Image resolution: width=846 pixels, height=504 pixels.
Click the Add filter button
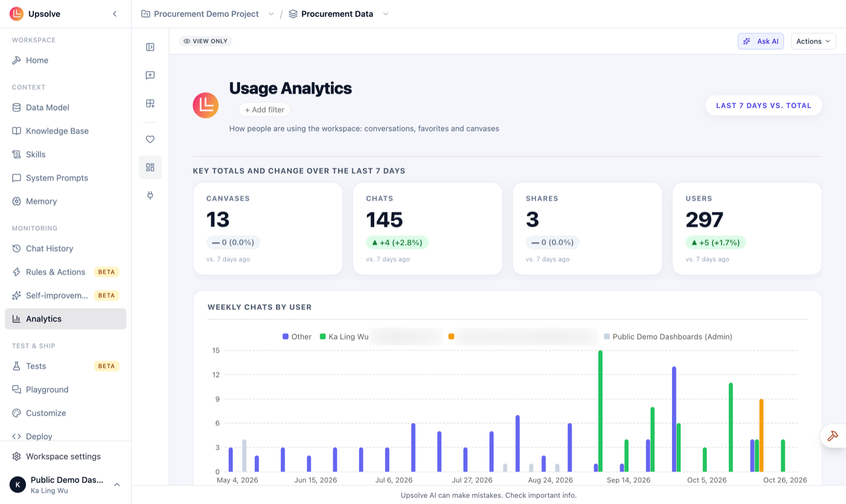pos(264,110)
